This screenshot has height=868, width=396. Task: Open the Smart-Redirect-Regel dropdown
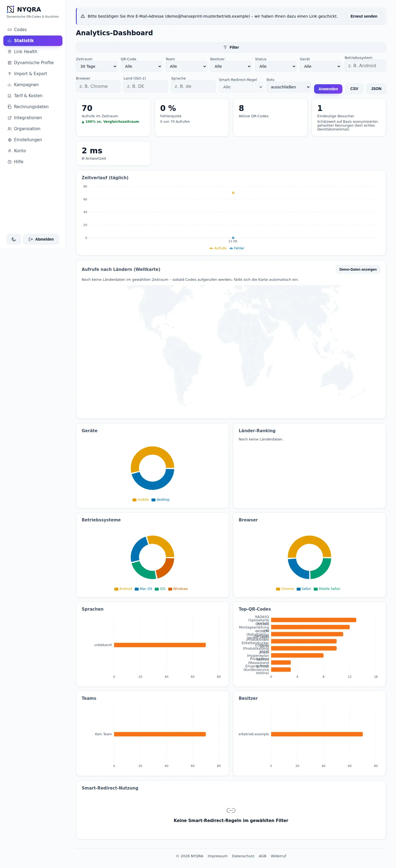point(241,87)
